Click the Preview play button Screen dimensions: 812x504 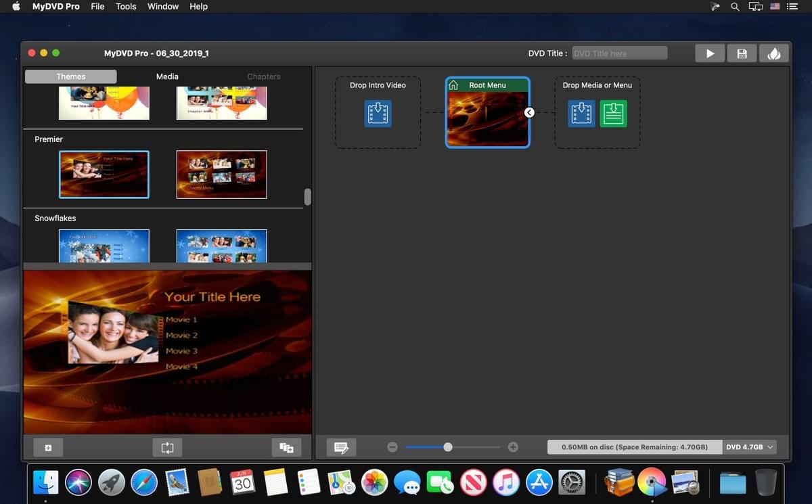tap(710, 53)
